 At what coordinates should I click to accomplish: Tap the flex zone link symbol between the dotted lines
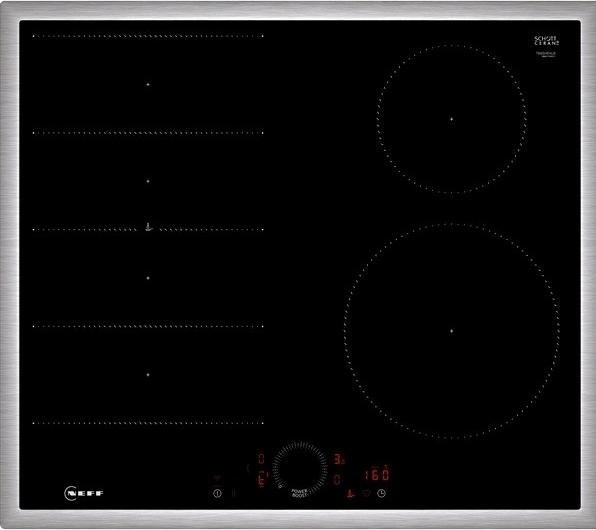(x=149, y=227)
